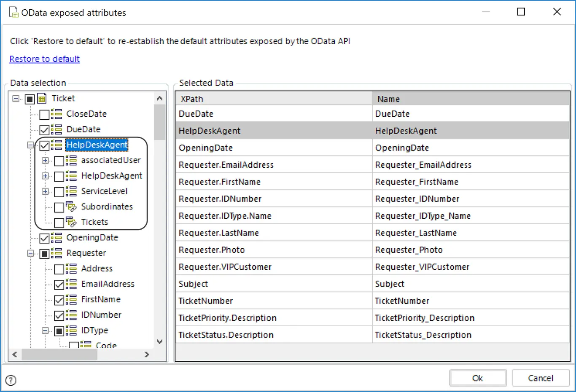
Task: Check the CloseDate checkbox
Action: click(44, 115)
